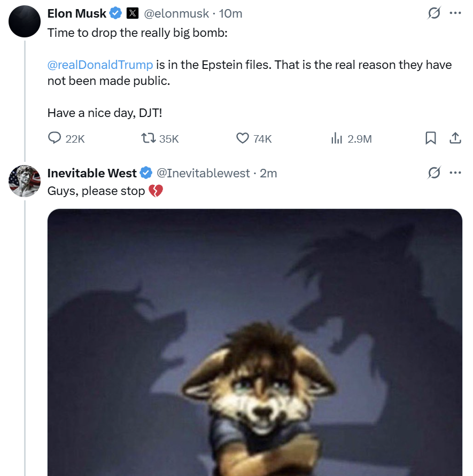The height and width of the screenshot is (476, 473).
Task: Like the tweet with 74K likes
Action: point(243,138)
